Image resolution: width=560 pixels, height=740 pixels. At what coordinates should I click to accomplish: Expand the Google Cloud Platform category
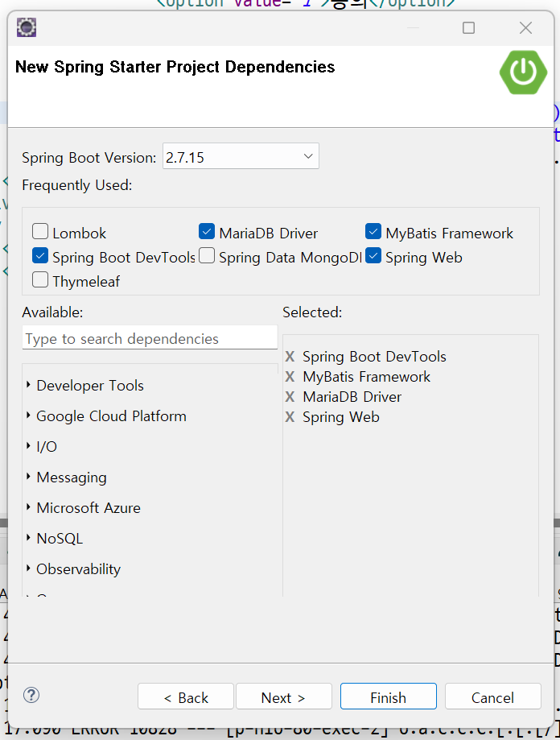click(28, 415)
